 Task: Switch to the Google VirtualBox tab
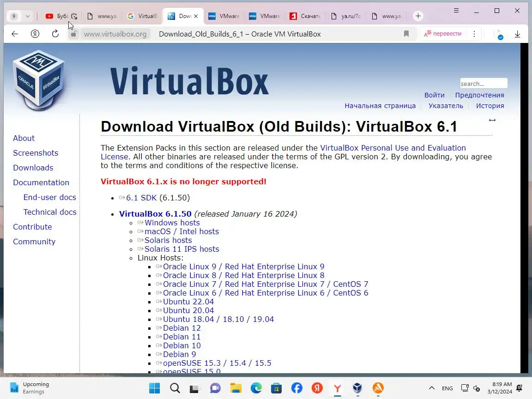tap(143, 16)
